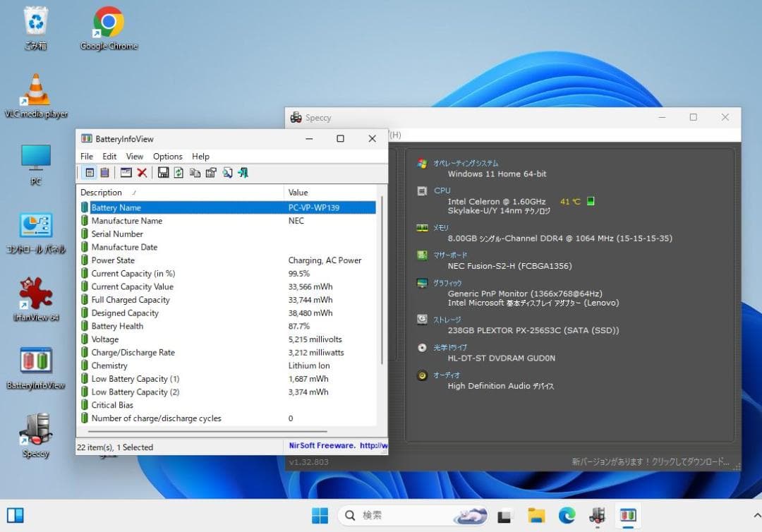Viewport: 762px width, 532px height.
Task: Click the NirSoft Freeware download link
Action: click(x=332, y=446)
